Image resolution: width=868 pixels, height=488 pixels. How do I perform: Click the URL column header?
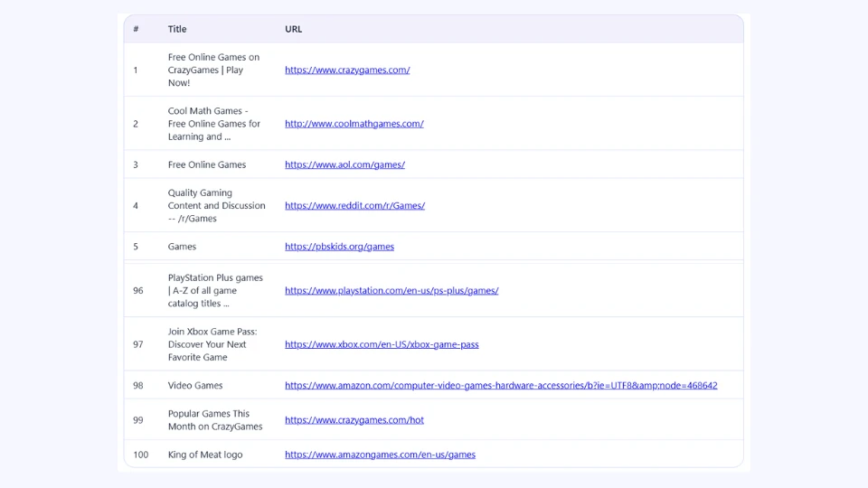click(293, 29)
